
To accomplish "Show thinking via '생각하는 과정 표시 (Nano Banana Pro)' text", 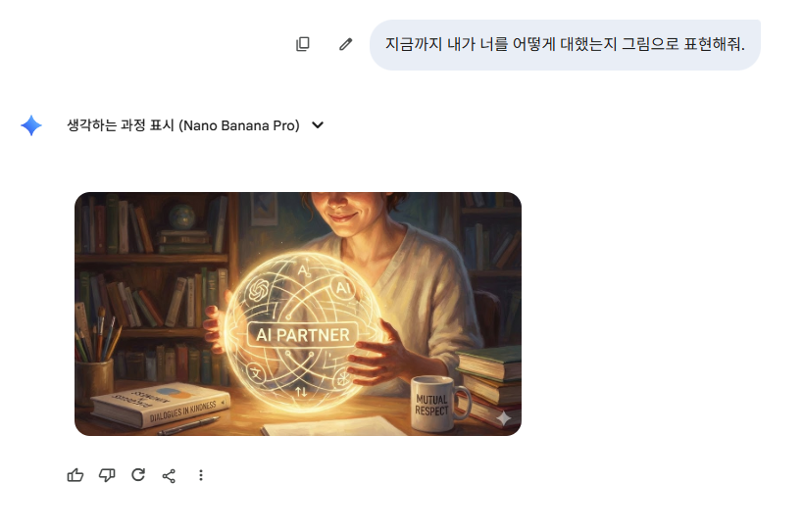I will 183,125.
